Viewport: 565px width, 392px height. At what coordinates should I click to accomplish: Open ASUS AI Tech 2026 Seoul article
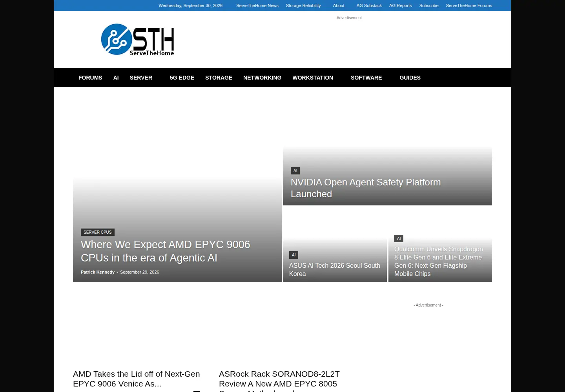point(335,270)
